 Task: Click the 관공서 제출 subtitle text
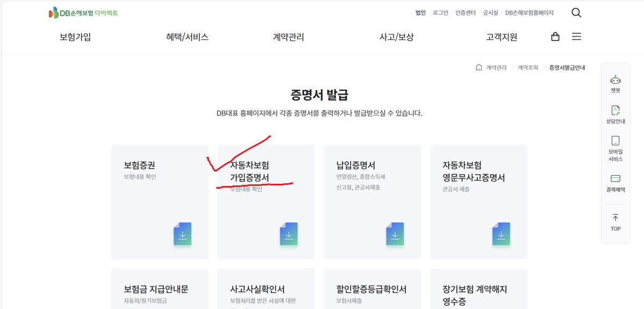click(455, 189)
